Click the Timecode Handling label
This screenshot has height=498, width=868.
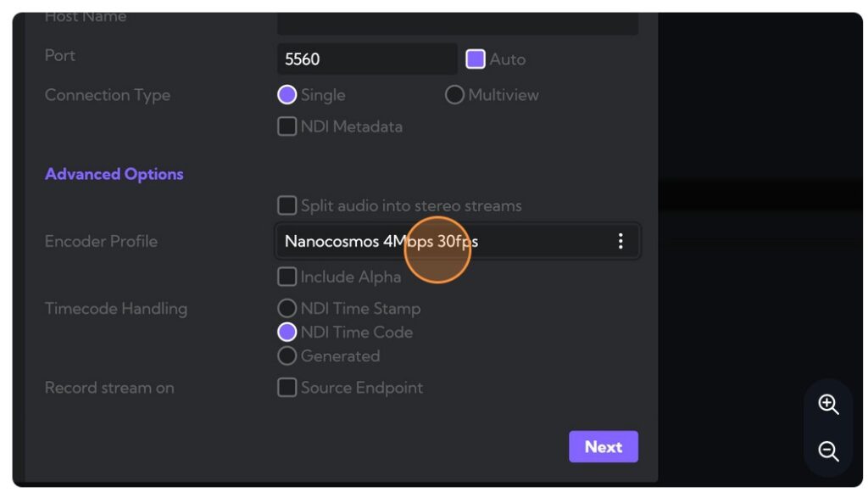(x=116, y=308)
